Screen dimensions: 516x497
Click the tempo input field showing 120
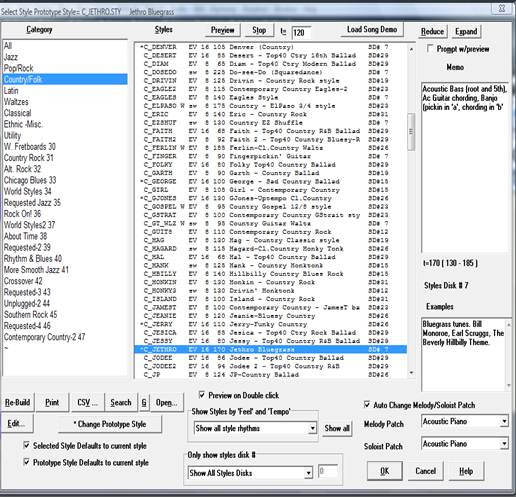(301, 33)
